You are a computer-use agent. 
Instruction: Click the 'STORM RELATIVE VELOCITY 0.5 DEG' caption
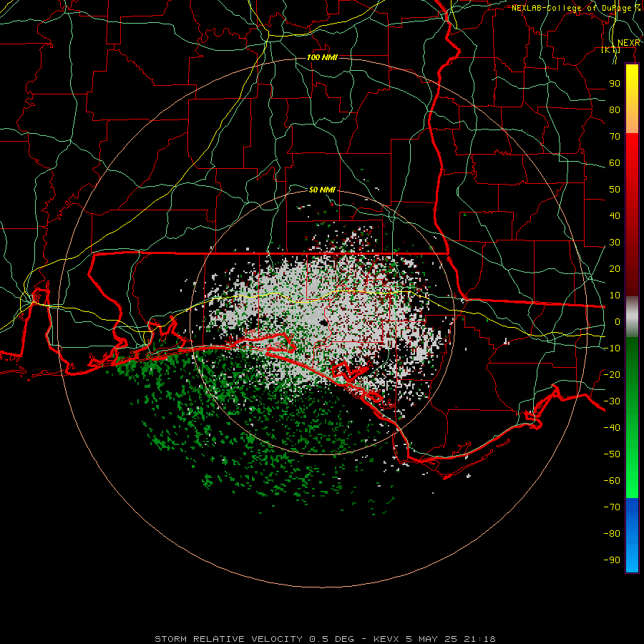(254, 639)
